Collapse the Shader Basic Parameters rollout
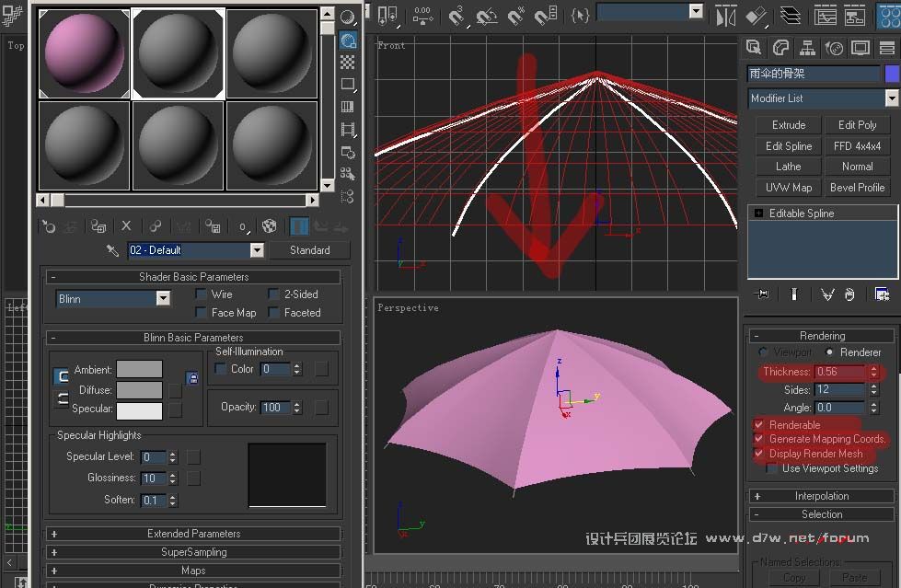The image size is (901, 588). [193, 276]
